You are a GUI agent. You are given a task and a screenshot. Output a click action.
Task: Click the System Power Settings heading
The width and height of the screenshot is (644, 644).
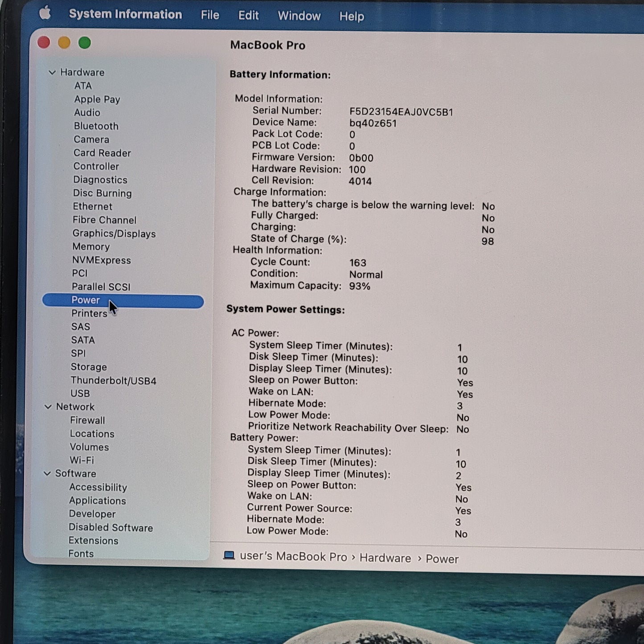[x=286, y=309]
